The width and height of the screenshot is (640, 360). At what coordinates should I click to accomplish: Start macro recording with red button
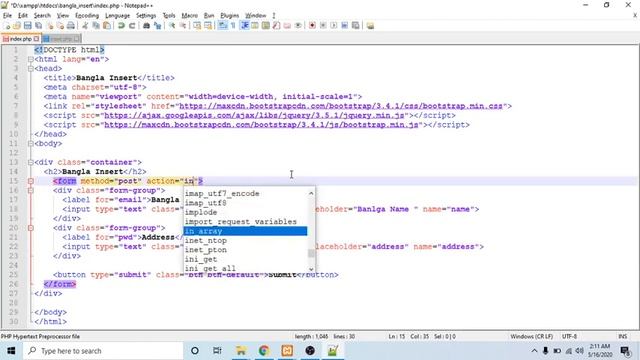[x=312, y=26]
